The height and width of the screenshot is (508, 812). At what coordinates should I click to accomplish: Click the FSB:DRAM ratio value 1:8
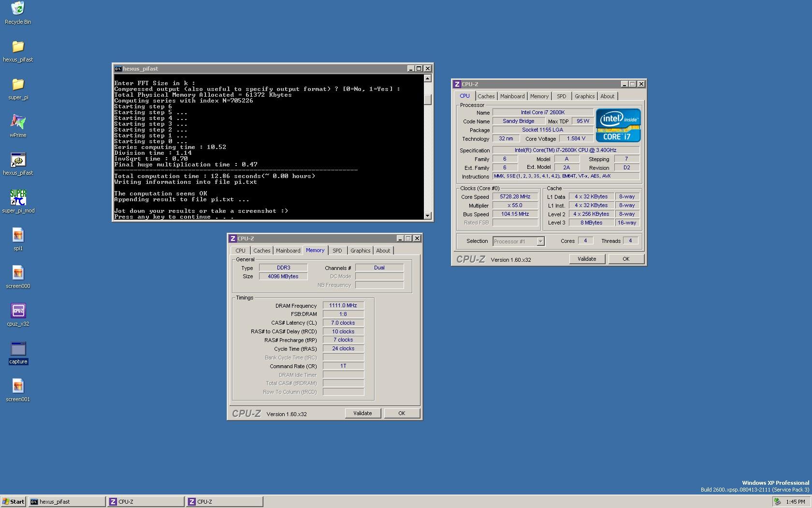tap(343, 314)
